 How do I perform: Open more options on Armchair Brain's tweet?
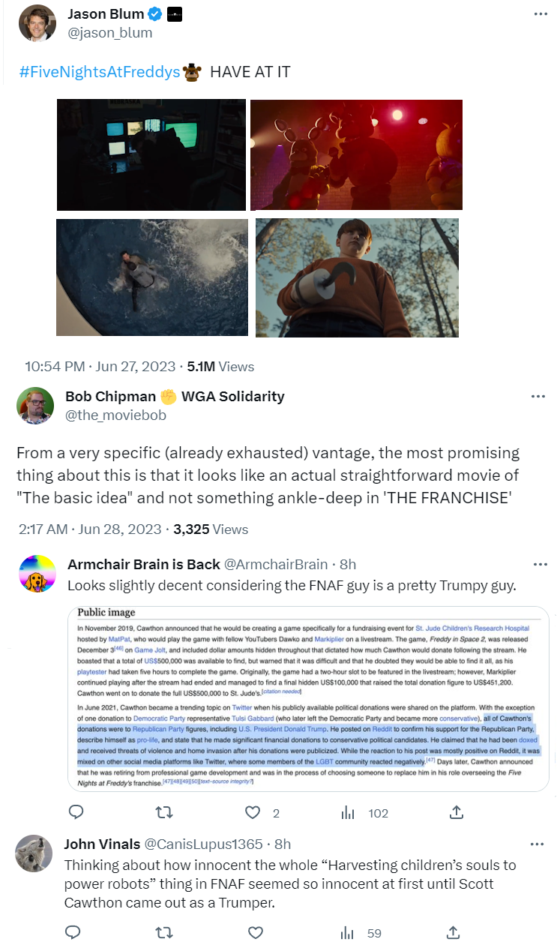click(x=538, y=564)
